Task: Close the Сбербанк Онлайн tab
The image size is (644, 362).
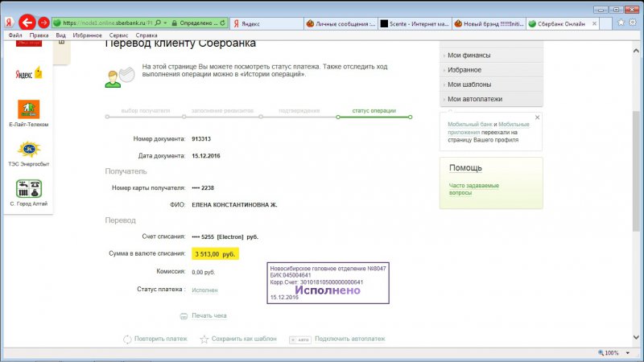Action: click(x=594, y=24)
